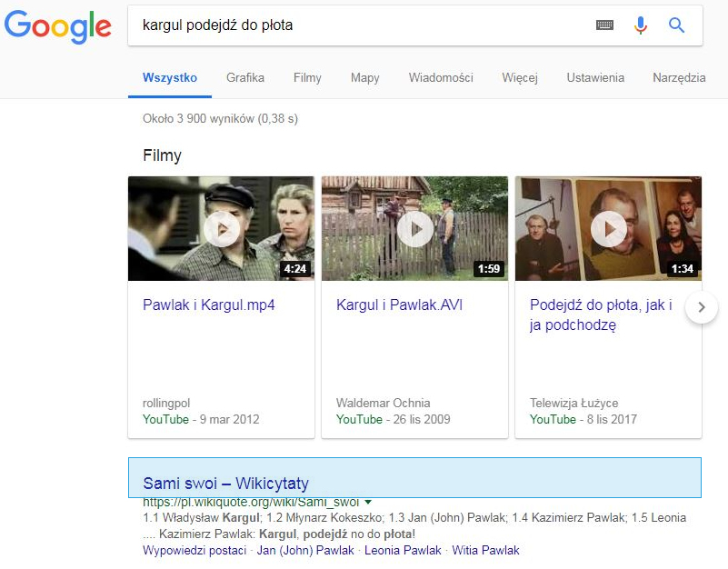
Task: Click the 4:24 duration video thumbnail
Action: click(222, 228)
